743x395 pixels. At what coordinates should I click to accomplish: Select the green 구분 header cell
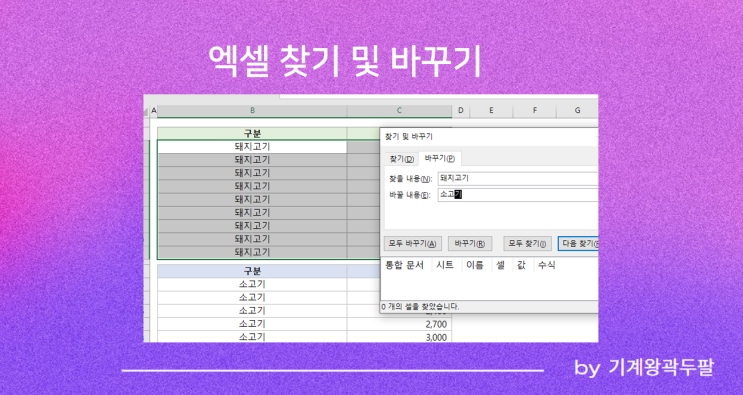click(252, 134)
